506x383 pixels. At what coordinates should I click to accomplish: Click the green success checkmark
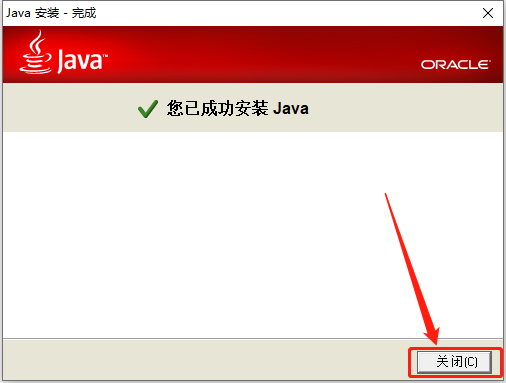(148, 109)
